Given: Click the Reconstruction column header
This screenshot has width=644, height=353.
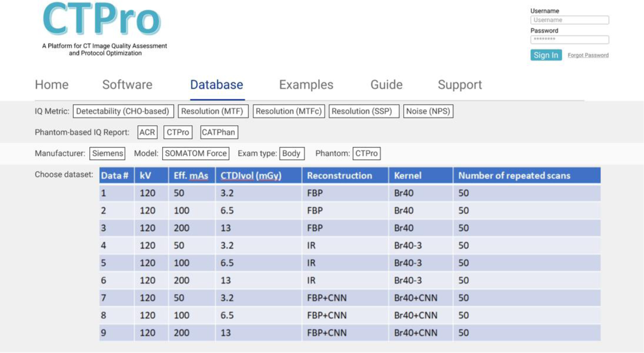Looking at the screenshot, I should pos(345,175).
